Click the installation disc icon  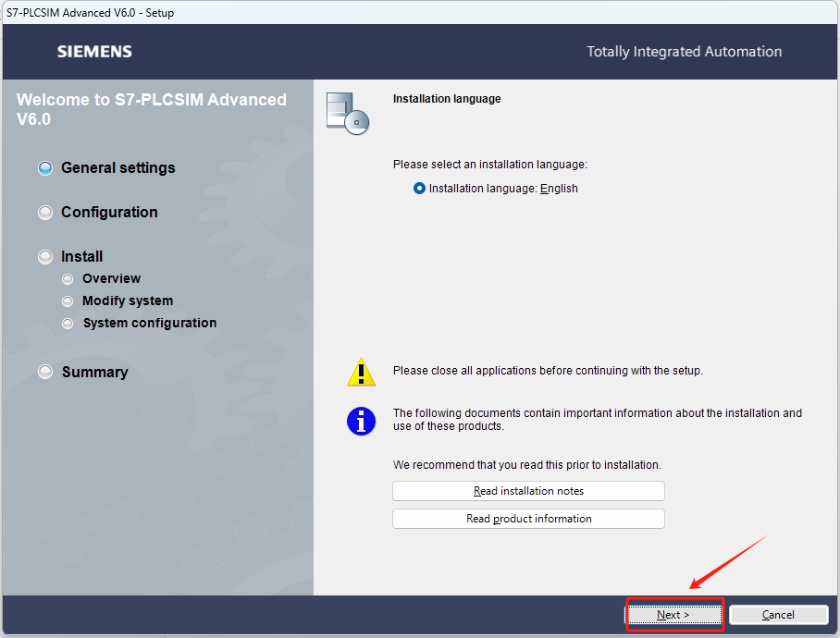[x=347, y=113]
